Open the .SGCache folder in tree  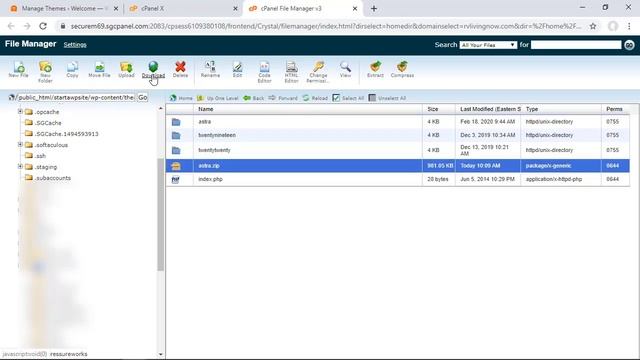click(x=43, y=123)
